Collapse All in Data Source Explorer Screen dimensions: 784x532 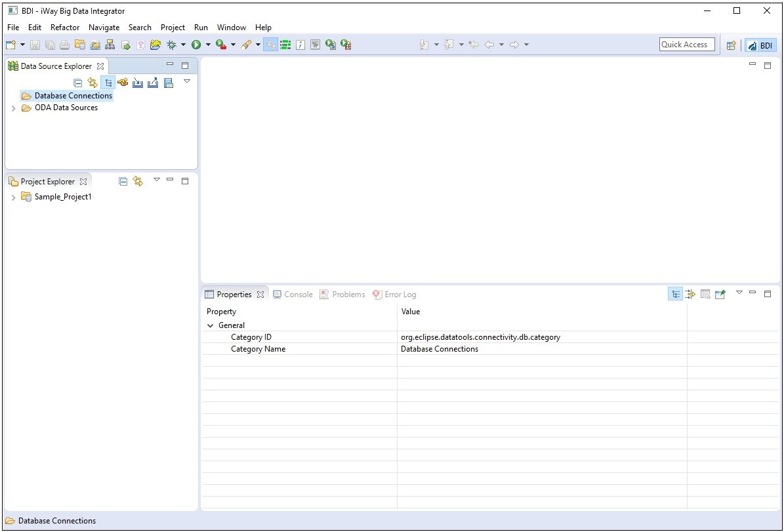tap(77, 83)
